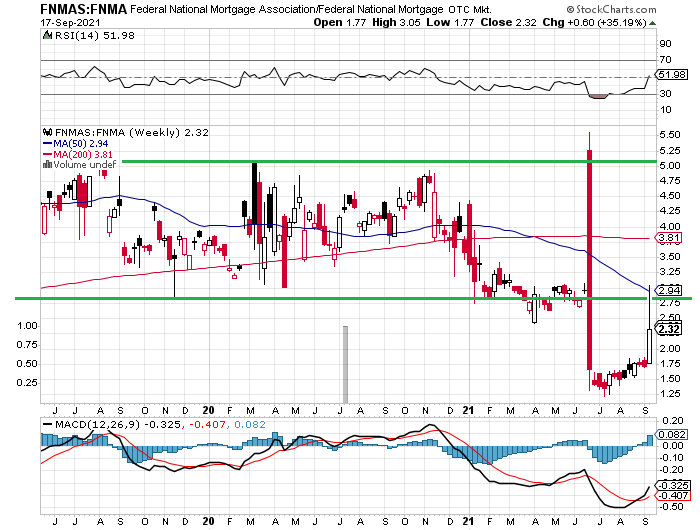Click the RSI(14) 51.98 legend label
This screenshot has width=700, height=530.
tap(94, 35)
